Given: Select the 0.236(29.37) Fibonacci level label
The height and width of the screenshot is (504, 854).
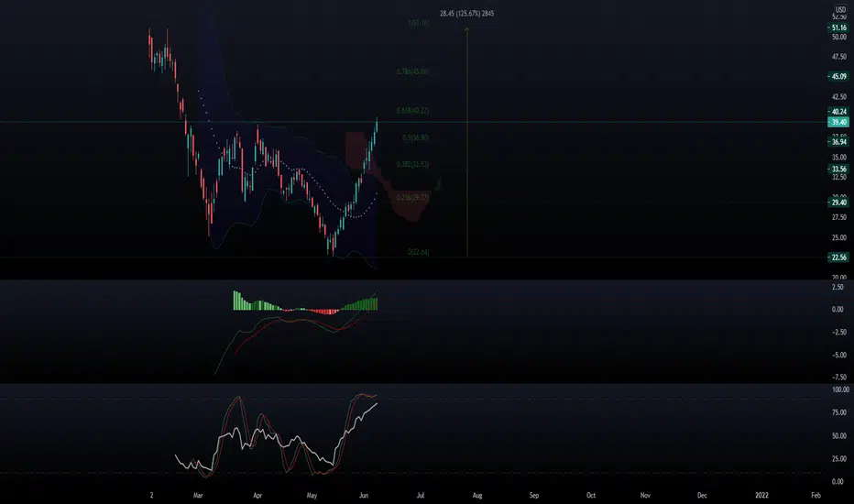Looking at the screenshot, I should (412, 198).
